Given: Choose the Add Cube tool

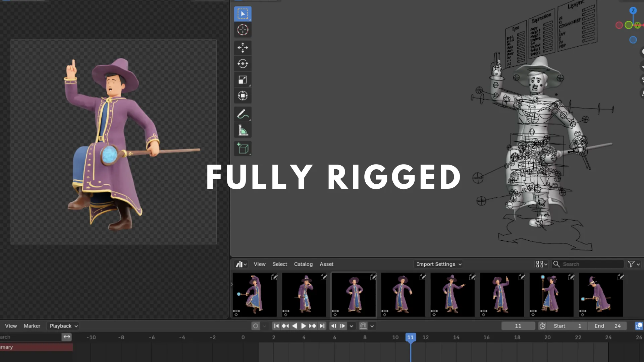Looking at the screenshot, I should (243, 148).
